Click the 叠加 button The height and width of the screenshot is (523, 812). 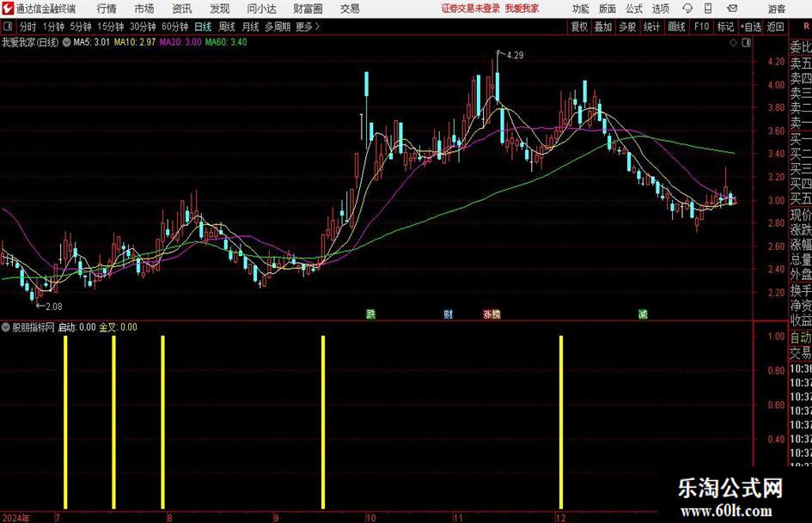tap(603, 27)
